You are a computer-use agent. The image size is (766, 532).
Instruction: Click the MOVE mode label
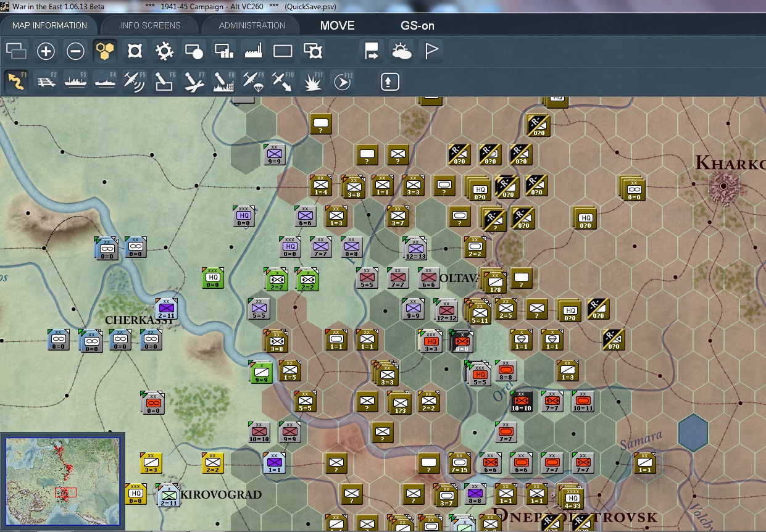click(x=337, y=26)
